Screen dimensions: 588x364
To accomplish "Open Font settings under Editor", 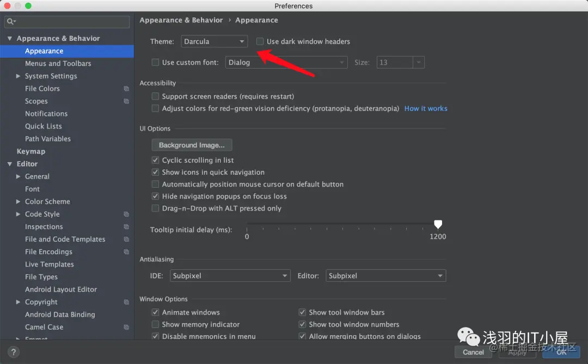I will click(32, 189).
